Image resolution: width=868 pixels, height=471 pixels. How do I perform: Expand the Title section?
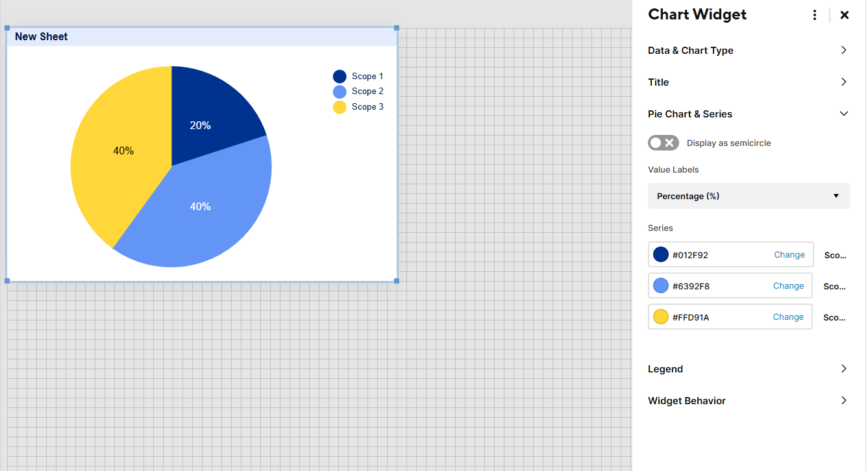point(844,82)
